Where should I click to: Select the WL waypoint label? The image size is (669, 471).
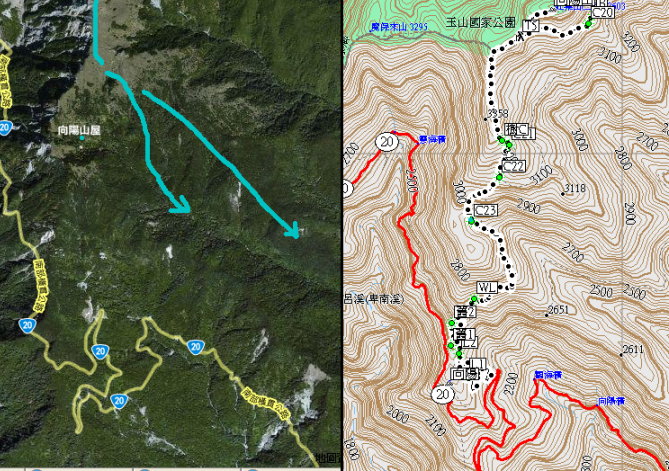pos(487,287)
